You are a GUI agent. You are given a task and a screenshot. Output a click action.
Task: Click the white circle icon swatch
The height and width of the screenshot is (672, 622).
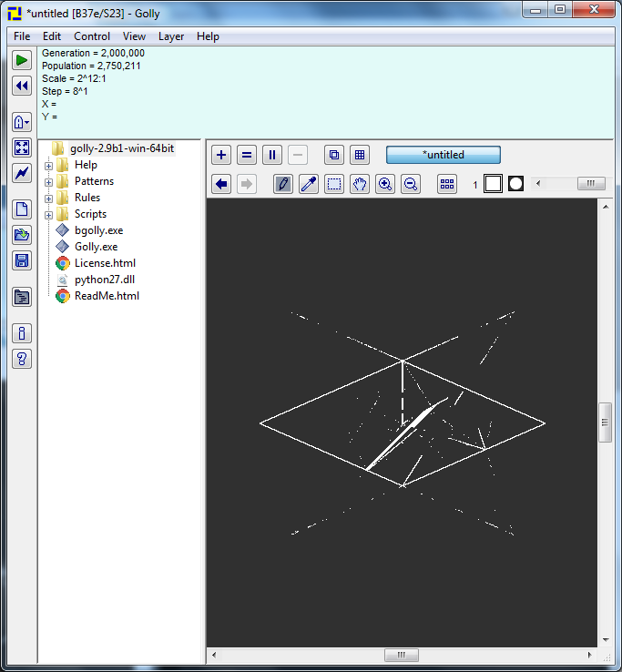click(x=515, y=184)
